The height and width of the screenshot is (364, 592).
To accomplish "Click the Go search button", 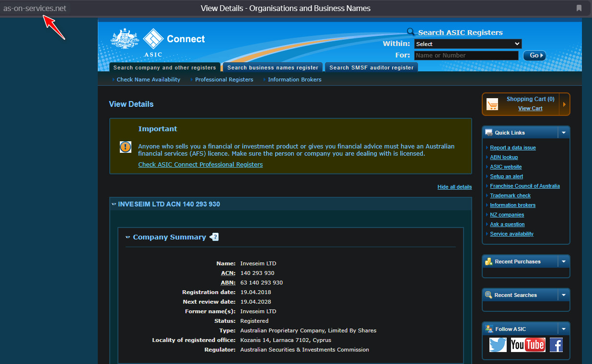I will (x=534, y=56).
